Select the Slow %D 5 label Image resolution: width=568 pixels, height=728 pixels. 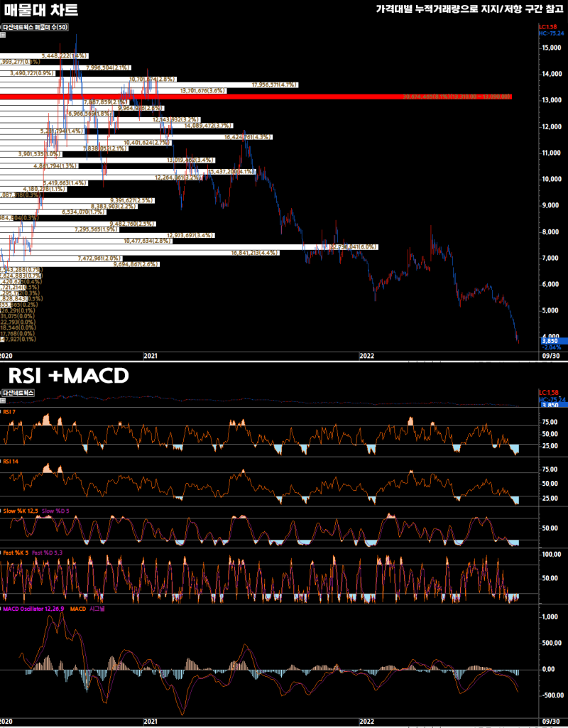[x=54, y=511]
